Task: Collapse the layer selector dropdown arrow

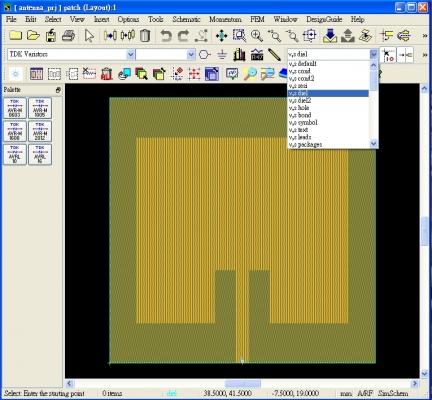Action: [x=373, y=54]
